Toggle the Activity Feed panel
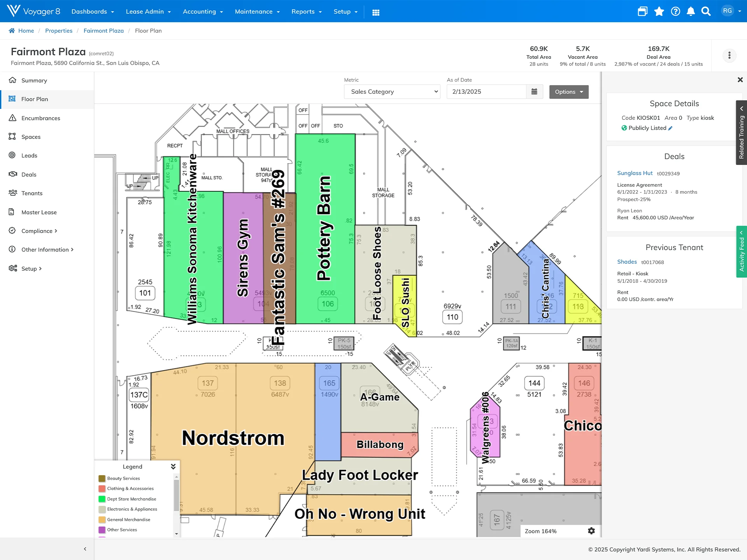The height and width of the screenshot is (560, 747). [742, 252]
